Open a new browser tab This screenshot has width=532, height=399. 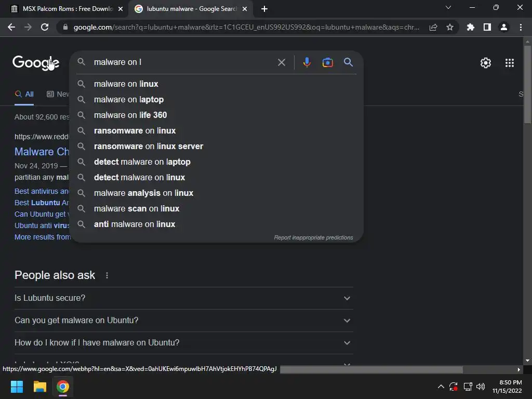pyautogui.click(x=264, y=9)
